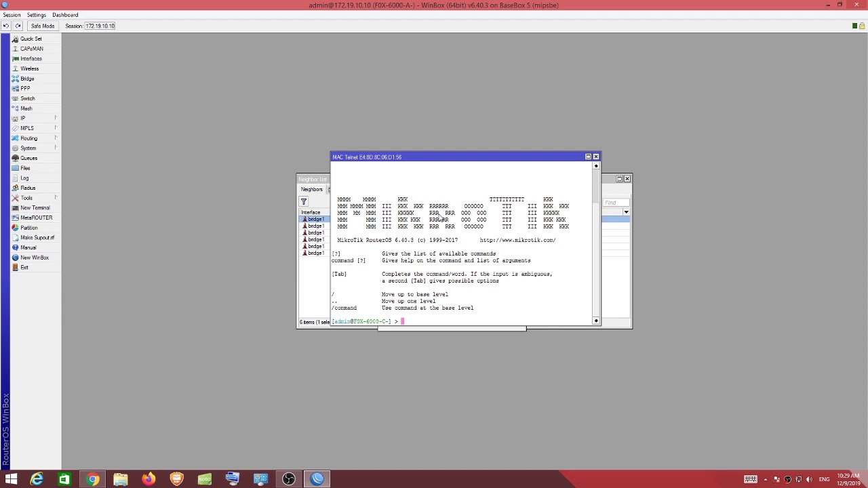Expand the IP submenu arrow

56,118
